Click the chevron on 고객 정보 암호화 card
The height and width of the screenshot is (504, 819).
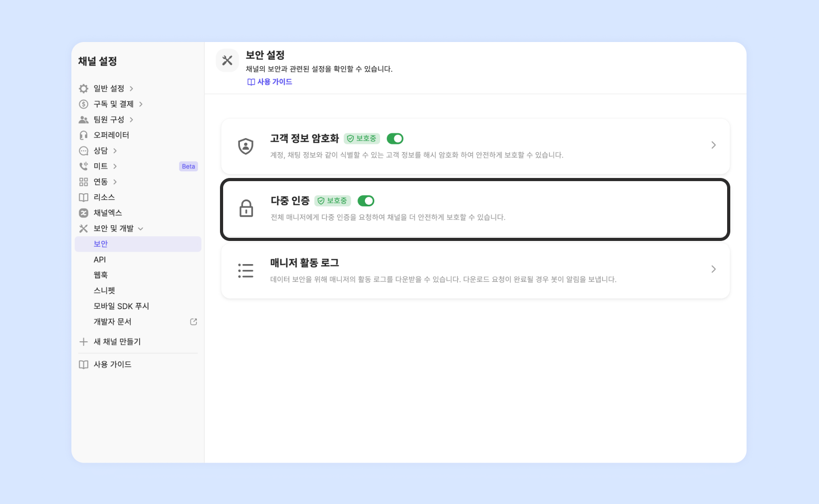713,145
